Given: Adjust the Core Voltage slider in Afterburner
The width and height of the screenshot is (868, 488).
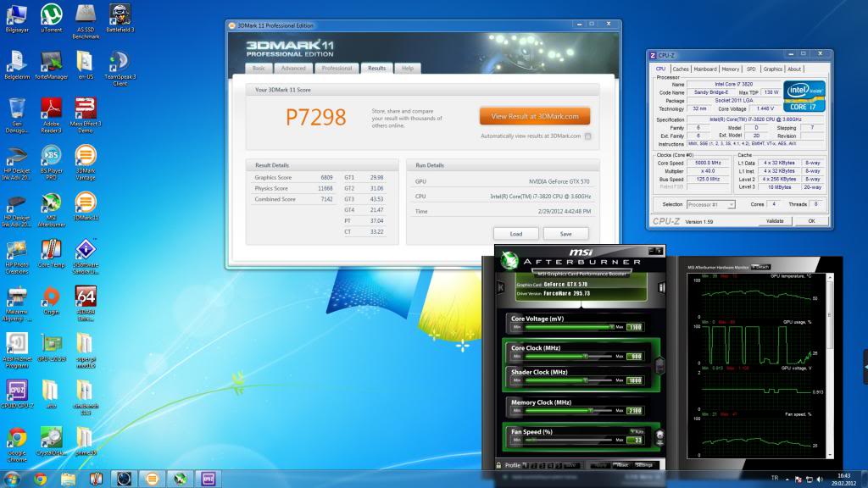Looking at the screenshot, I should [569, 327].
